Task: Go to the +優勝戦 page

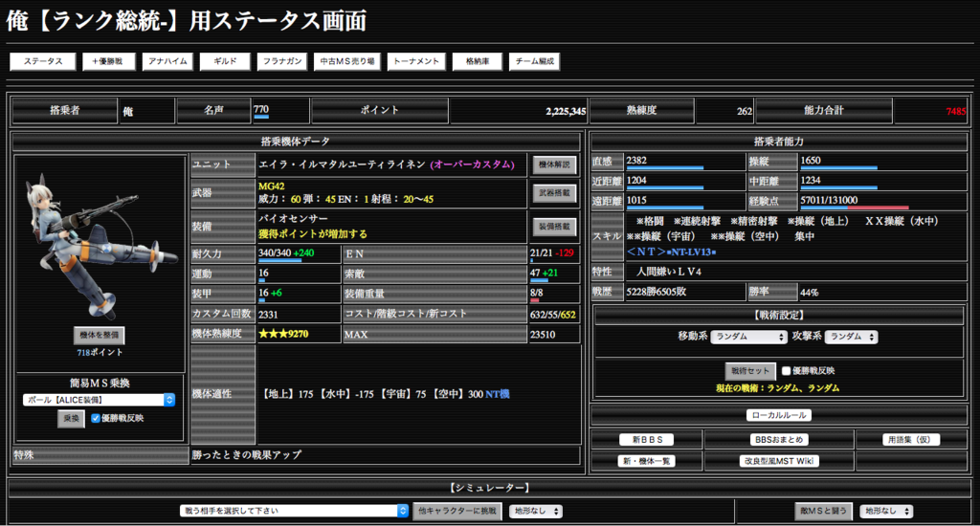Action: point(109,61)
